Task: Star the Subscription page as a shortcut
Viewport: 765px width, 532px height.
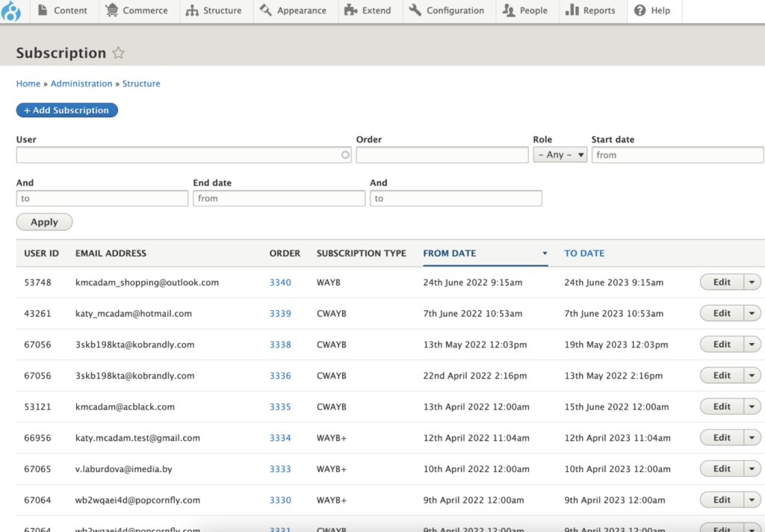Action: [118, 53]
